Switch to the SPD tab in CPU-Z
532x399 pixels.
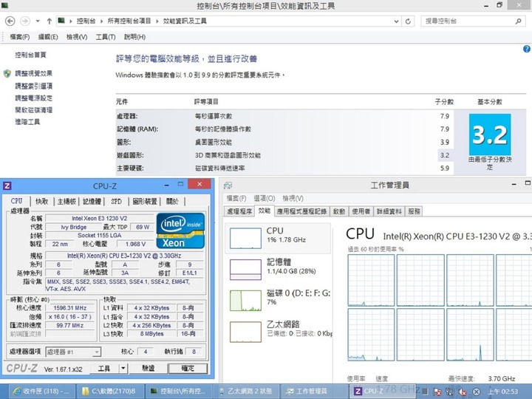[x=116, y=202]
